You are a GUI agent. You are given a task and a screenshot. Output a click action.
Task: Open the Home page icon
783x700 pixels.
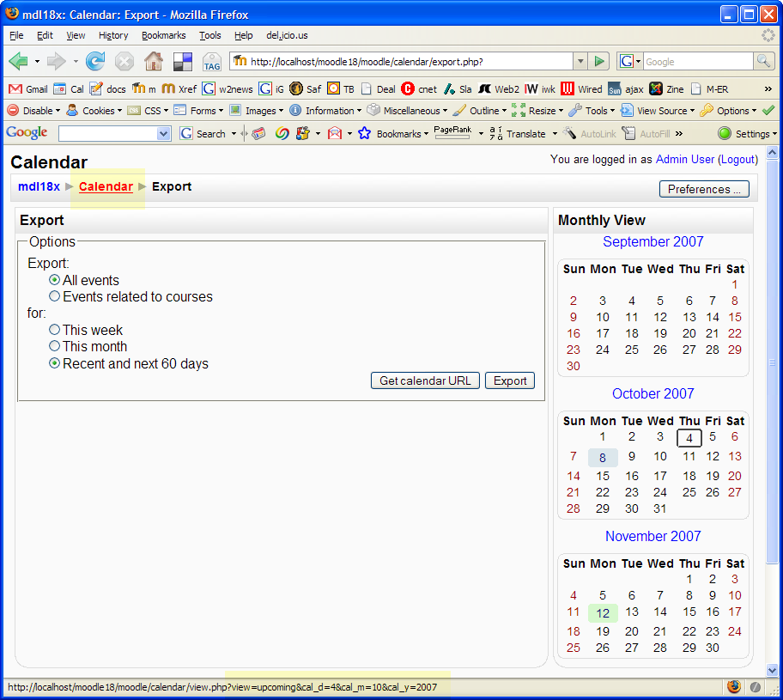click(x=154, y=62)
